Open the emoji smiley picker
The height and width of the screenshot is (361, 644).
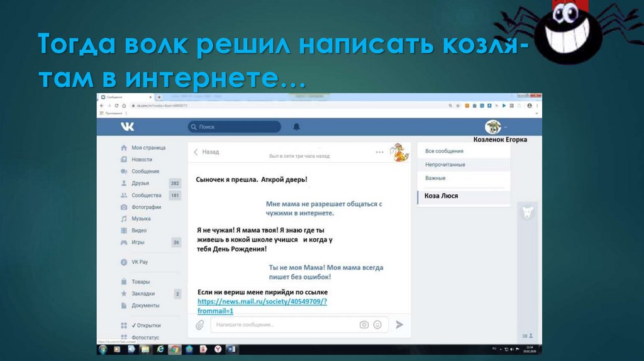(377, 325)
